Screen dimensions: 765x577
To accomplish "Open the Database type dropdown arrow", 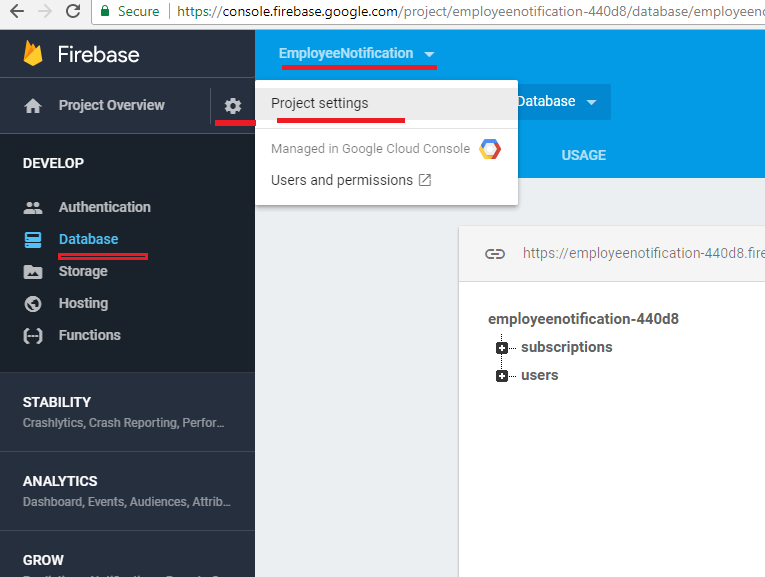I will pos(591,102).
